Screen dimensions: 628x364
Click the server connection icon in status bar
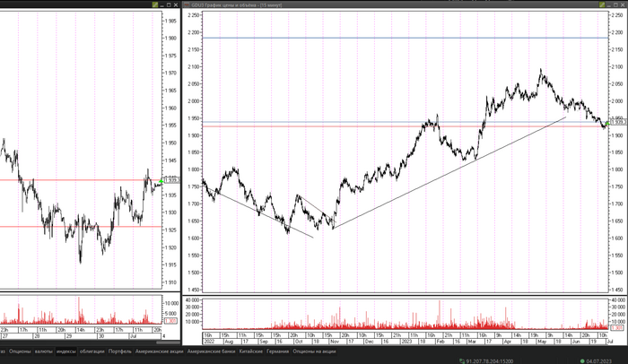[462, 361]
